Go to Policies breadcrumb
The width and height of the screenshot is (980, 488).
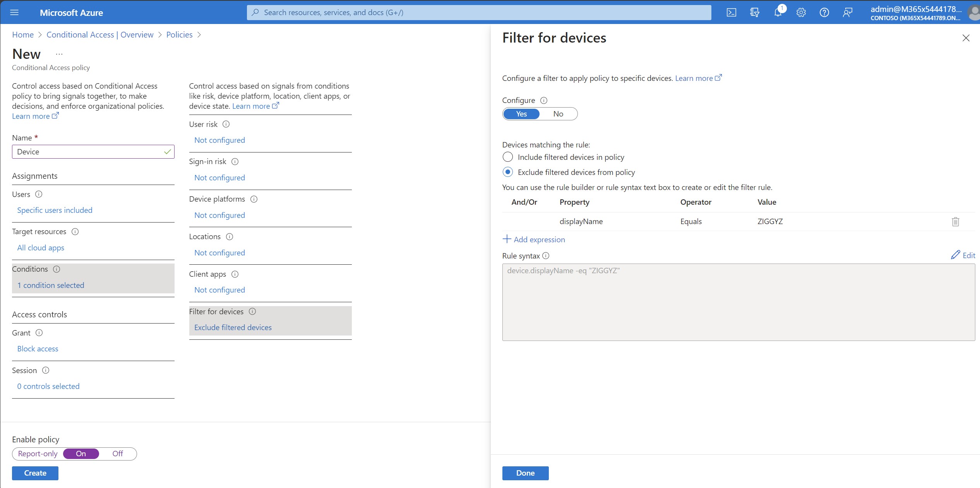(x=179, y=35)
